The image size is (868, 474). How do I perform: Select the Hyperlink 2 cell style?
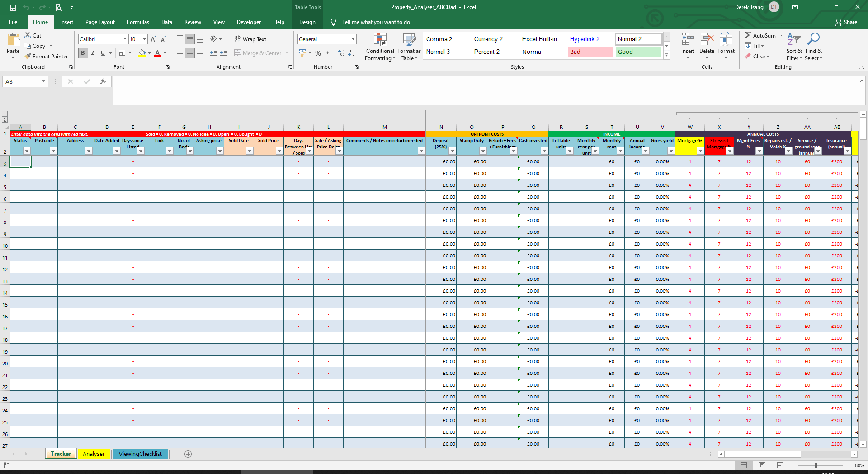pyautogui.click(x=584, y=39)
